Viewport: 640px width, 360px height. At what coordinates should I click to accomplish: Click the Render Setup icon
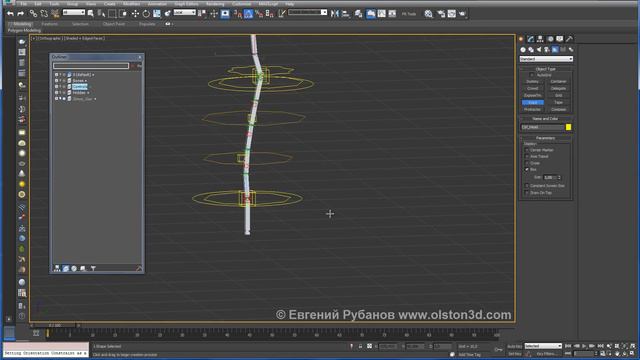(441, 13)
